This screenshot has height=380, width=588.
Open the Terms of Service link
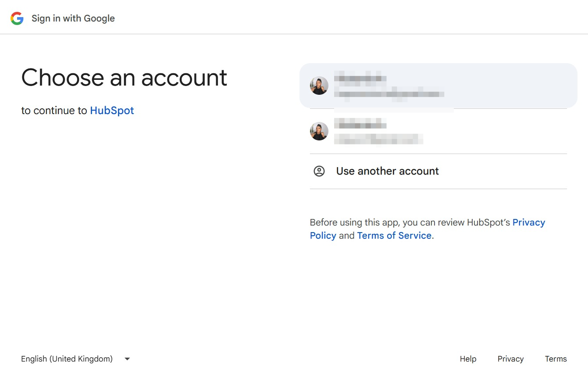[x=394, y=236]
